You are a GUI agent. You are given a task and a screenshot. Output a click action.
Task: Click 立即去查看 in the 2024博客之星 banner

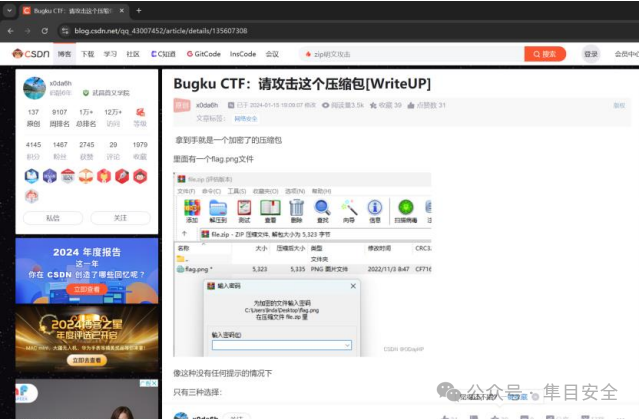(x=86, y=360)
